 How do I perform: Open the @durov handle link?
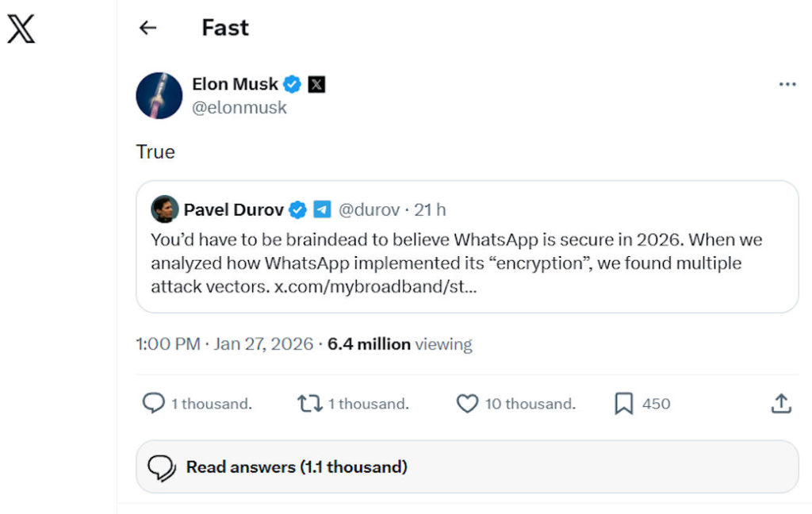(369, 209)
